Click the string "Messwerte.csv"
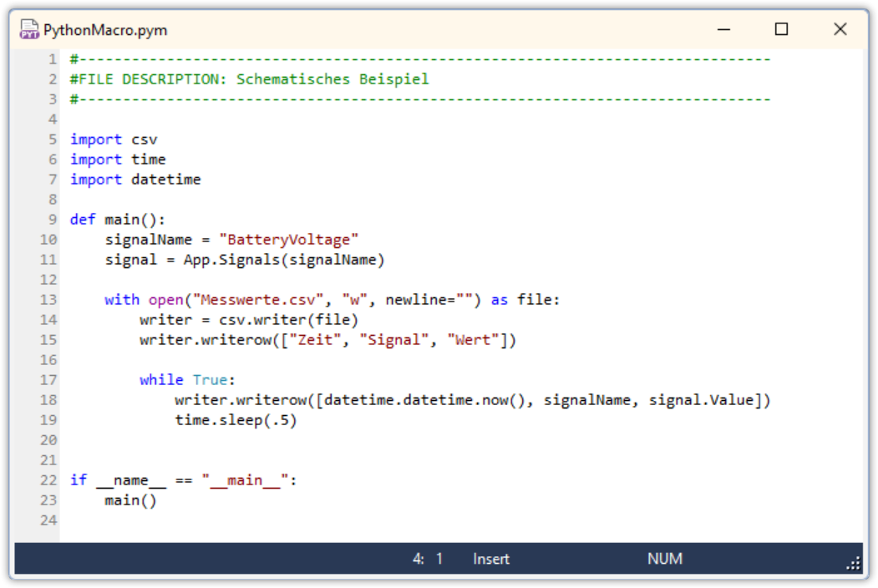Viewport: 878px width, 588px height. pyautogui.click(x=257, y=300)
